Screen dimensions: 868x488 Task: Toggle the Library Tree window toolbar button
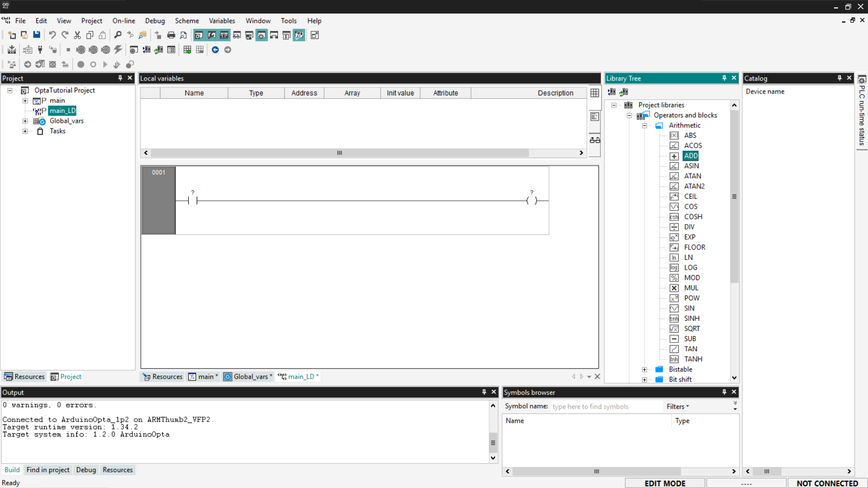coord(224,35)
